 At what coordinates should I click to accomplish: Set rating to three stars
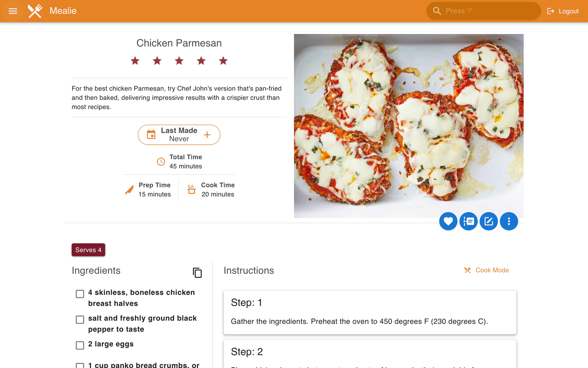tap(179, 61)
